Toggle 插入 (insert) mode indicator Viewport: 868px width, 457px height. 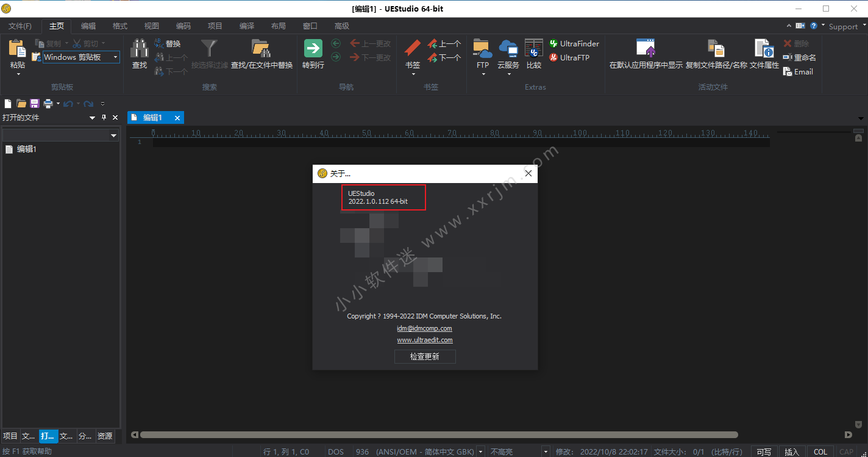[x=792, y=452]
